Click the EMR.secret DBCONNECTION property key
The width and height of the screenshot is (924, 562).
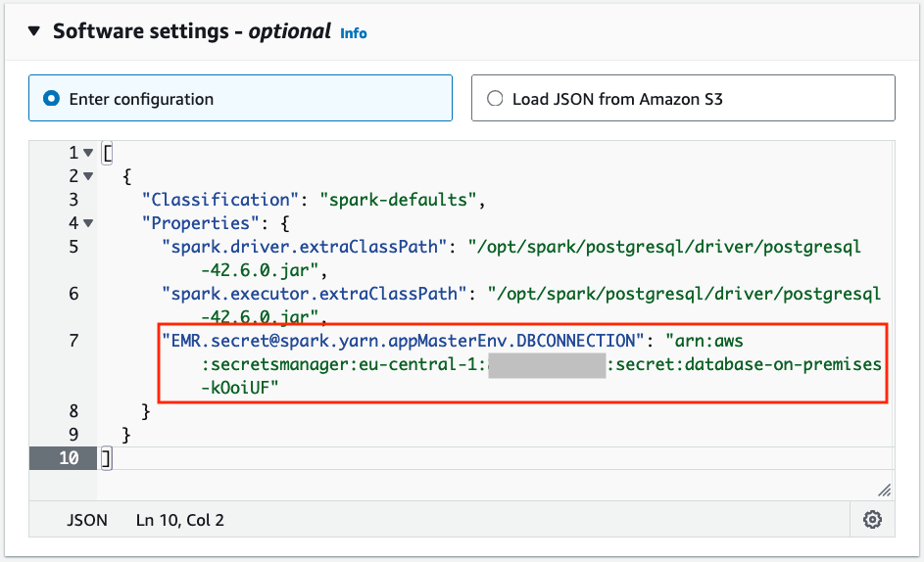398,341
